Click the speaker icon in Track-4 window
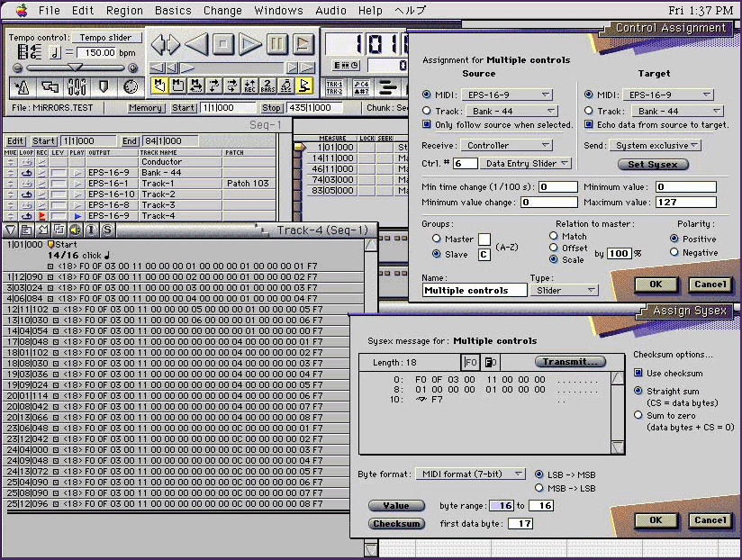 (74, 230)
